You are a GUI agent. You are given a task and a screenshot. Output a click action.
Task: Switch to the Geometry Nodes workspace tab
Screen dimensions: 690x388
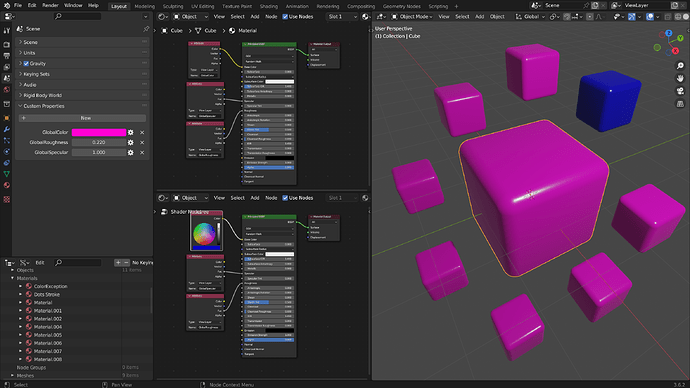[x=401, y=6]
